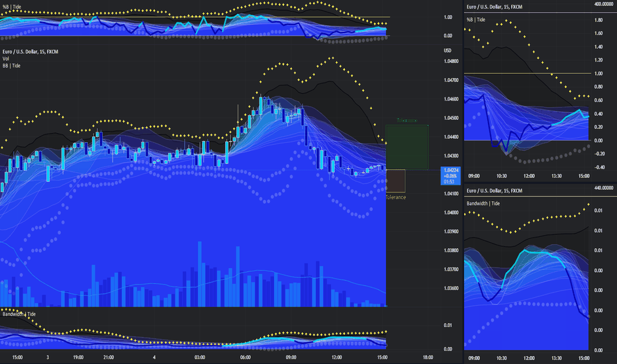Click the 1.03700 price axis label
This screenshot has width=617, height=364.
click(x=451, y=269)
